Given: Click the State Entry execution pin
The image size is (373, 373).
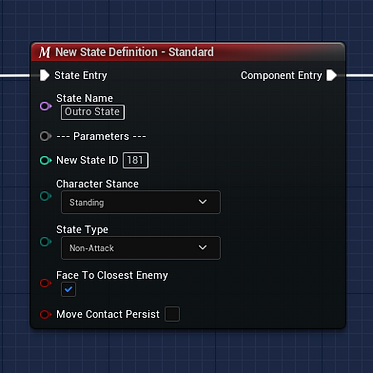Looking at the screenshot, I should (x=44, y=75).
